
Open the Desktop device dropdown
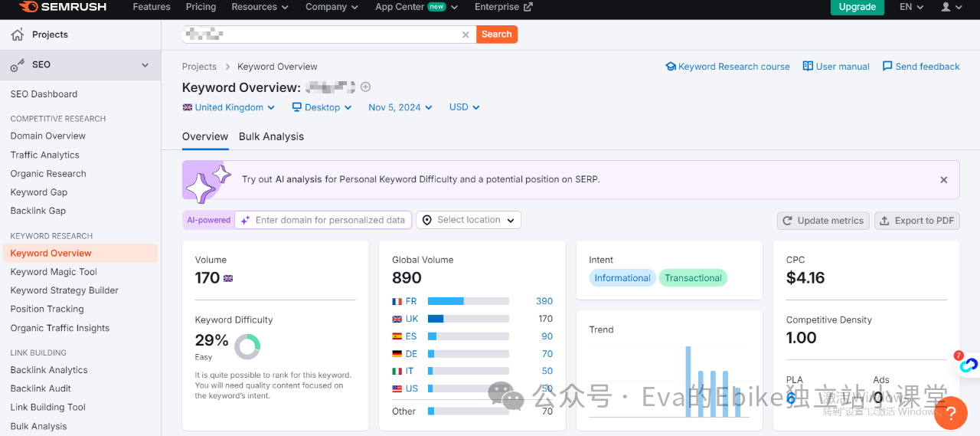322,107
